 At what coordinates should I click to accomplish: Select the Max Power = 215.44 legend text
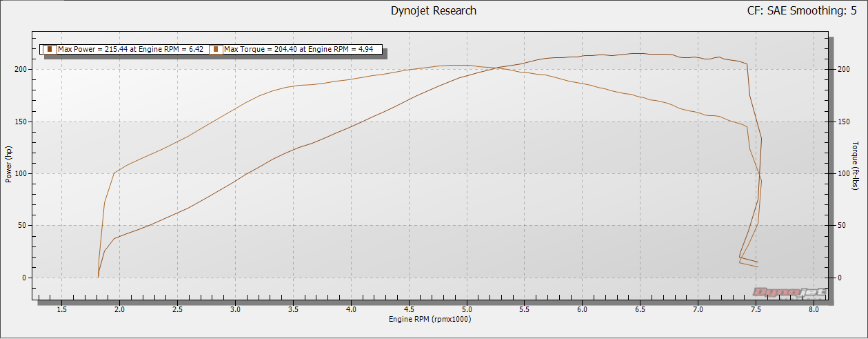(x=130, y=50)
